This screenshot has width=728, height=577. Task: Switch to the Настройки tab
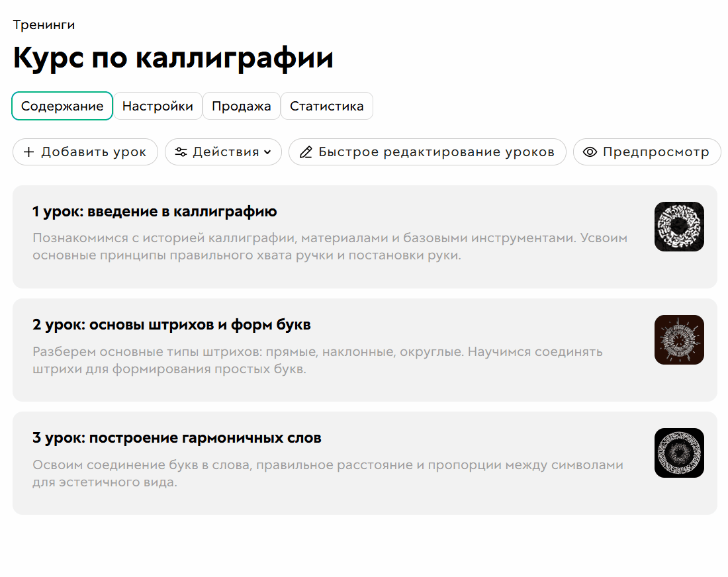(x=158, y=106)
